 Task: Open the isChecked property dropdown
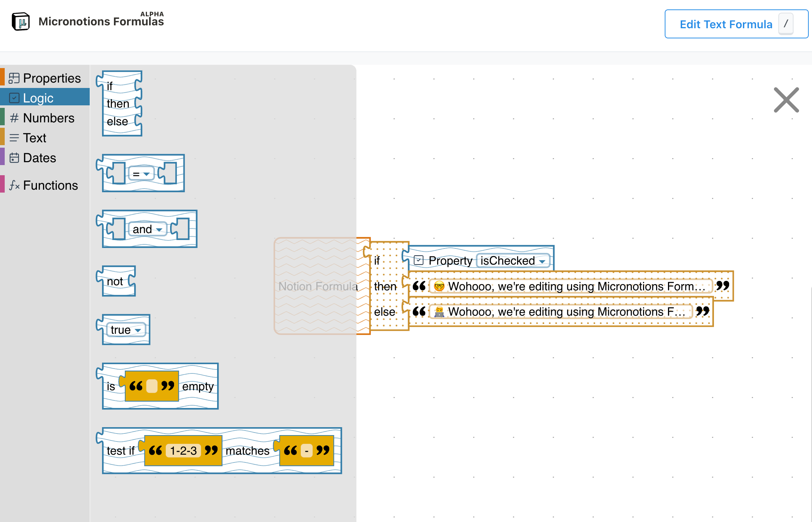(513, 261)
